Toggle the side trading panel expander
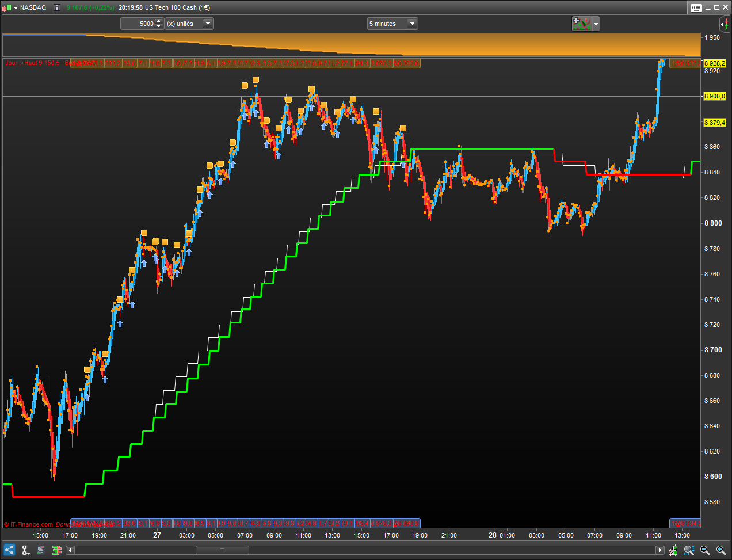732x560 pixels. click(x=724, y=24)
